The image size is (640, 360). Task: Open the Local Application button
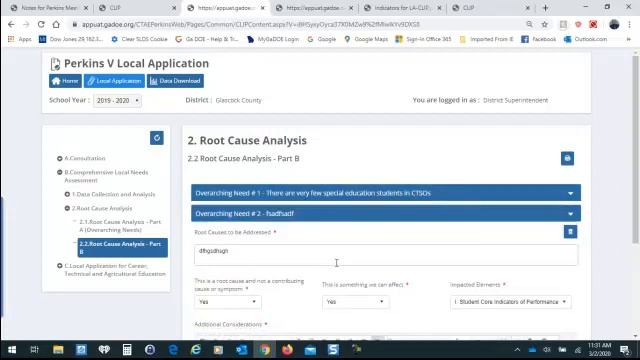pos(114,81)
